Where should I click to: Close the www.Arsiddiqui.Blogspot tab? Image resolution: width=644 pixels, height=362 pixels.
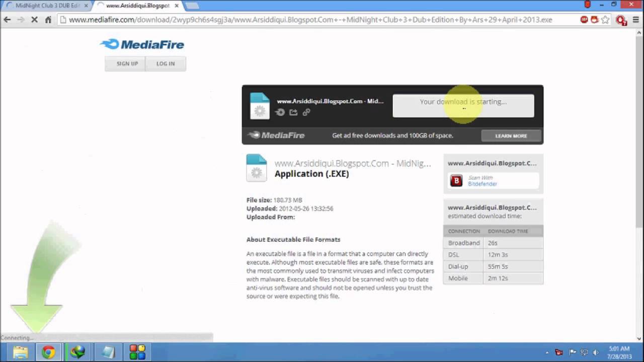(x=177, y=6)
